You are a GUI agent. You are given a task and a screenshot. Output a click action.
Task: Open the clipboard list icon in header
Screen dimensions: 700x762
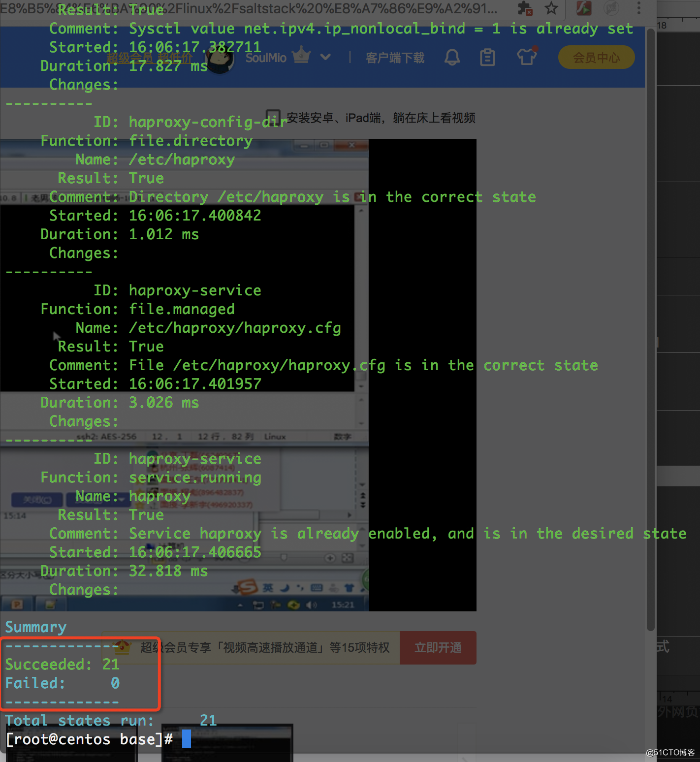[x=487, y=58]
